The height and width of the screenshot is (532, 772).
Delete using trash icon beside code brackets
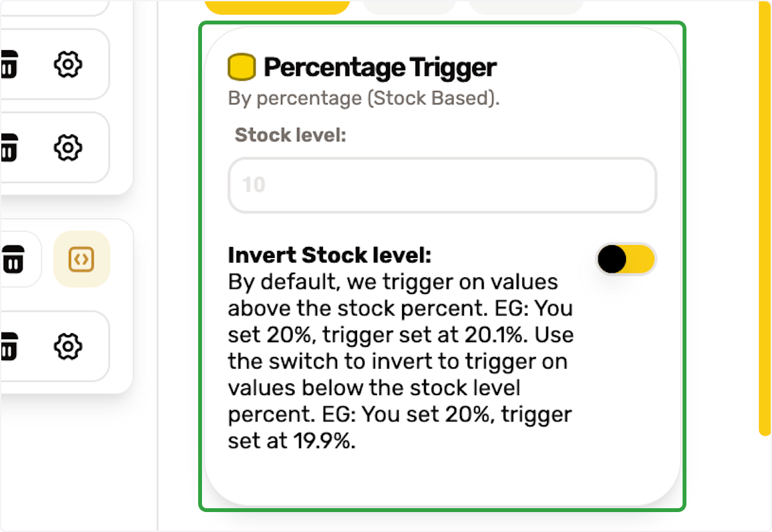pyautogui.click(x=11, y=259)
